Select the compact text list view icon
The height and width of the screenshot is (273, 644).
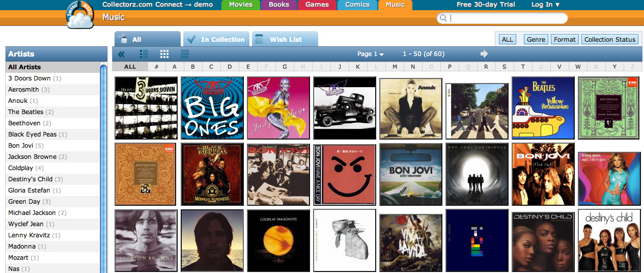tap(185, 54)
